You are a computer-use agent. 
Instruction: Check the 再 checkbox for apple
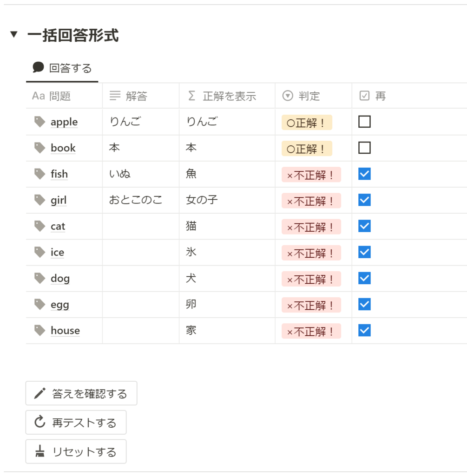[x=365, y=122]
